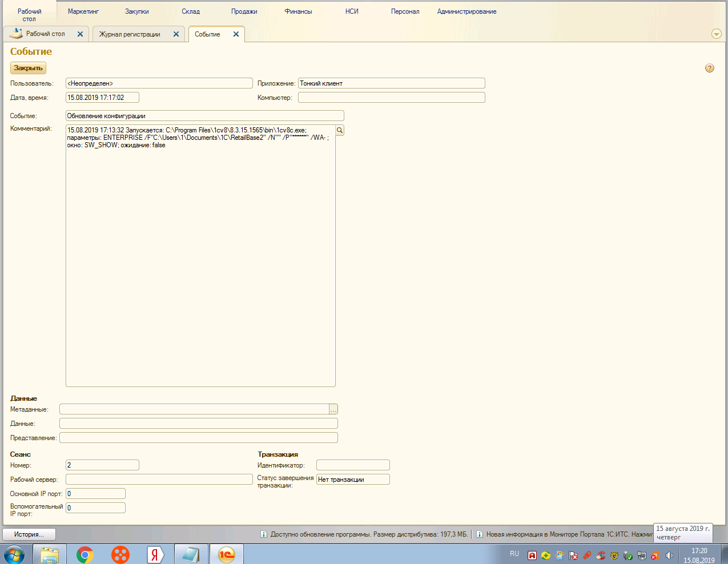Click the orange antivirus tray icon with red X
728x564 pixels.
655,555
